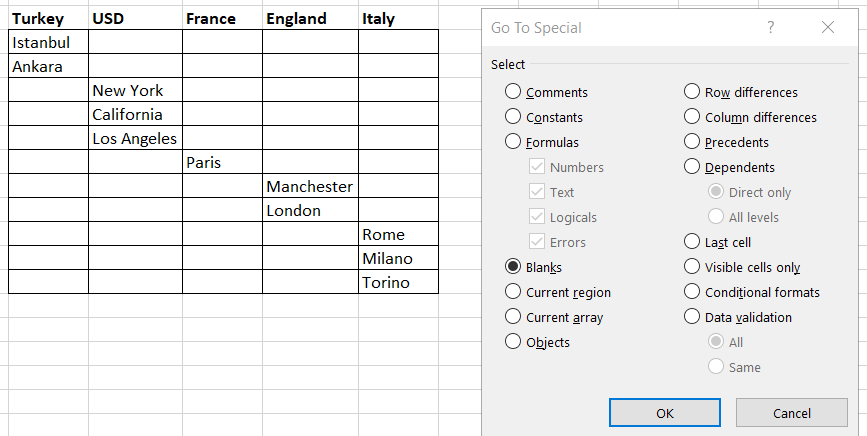Select the Blanks radio button
Image resolution: width=867 pixels, height=436 pixels.
pyautogui.click(x=514, y=267)
